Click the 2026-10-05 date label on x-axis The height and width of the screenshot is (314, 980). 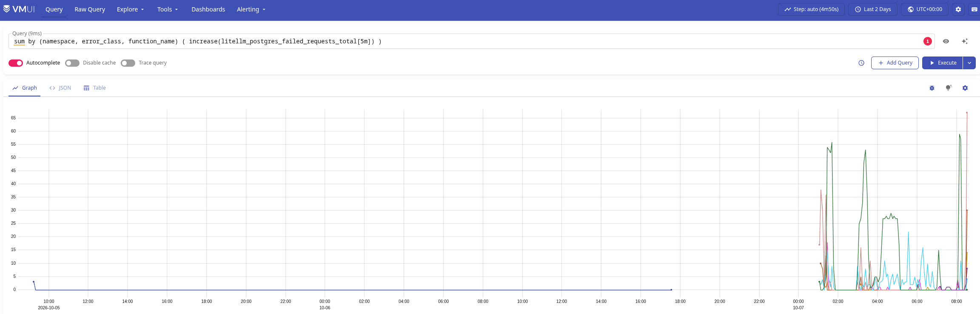click(x=49, y=308)
